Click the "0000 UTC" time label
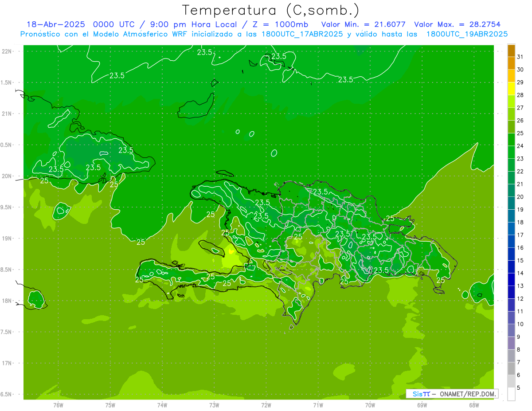 point(113,24)
